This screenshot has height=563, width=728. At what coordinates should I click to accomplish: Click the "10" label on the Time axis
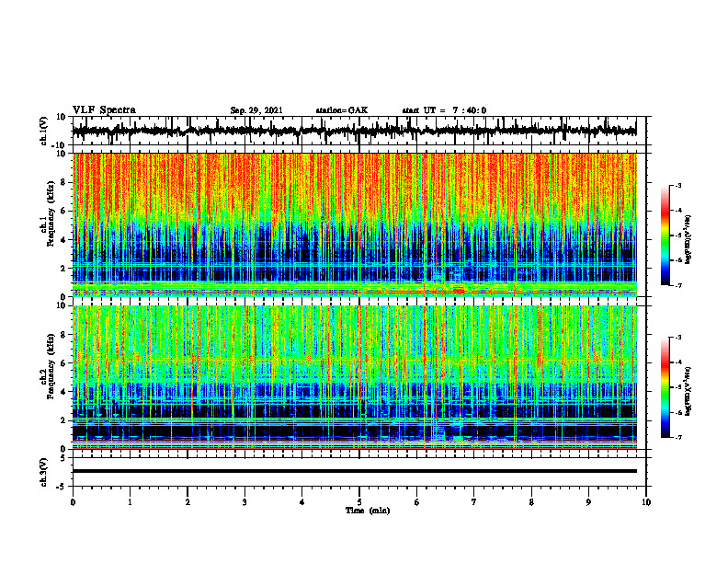click(x=646, y=502)
